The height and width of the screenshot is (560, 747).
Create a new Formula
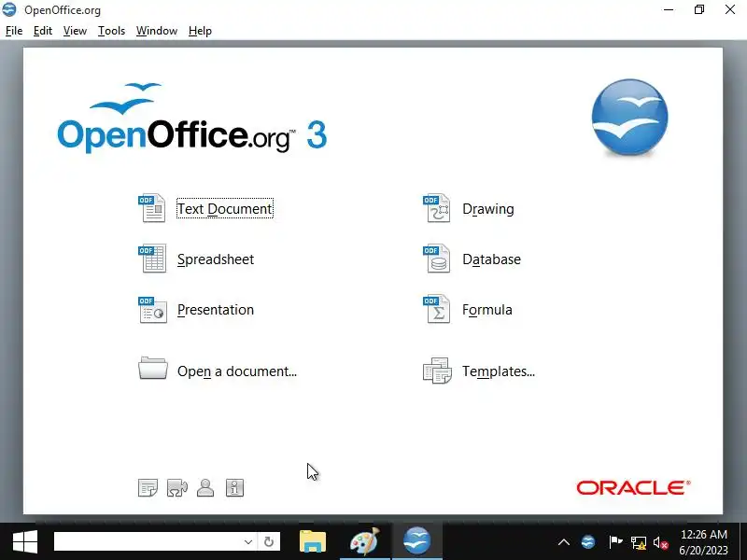pyautogui.click(x=486, y=310)
